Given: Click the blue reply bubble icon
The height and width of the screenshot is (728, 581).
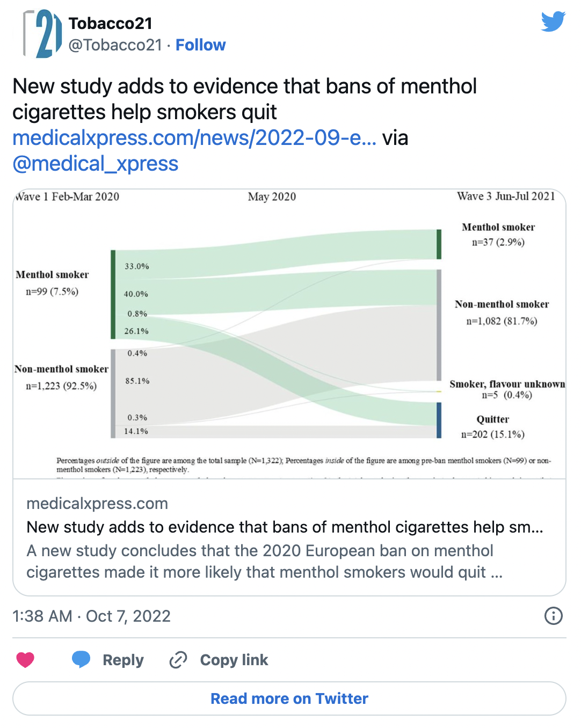Looking at the screenshot, I should coord(81,659).
